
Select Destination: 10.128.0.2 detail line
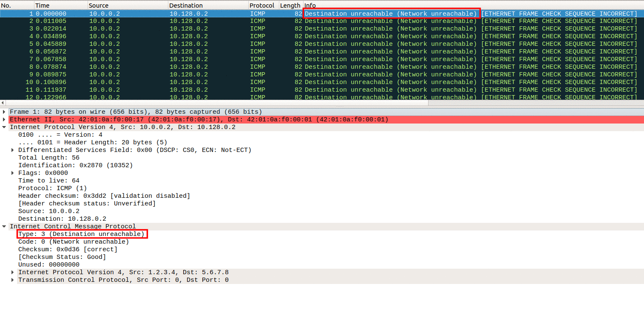[62, 219]
